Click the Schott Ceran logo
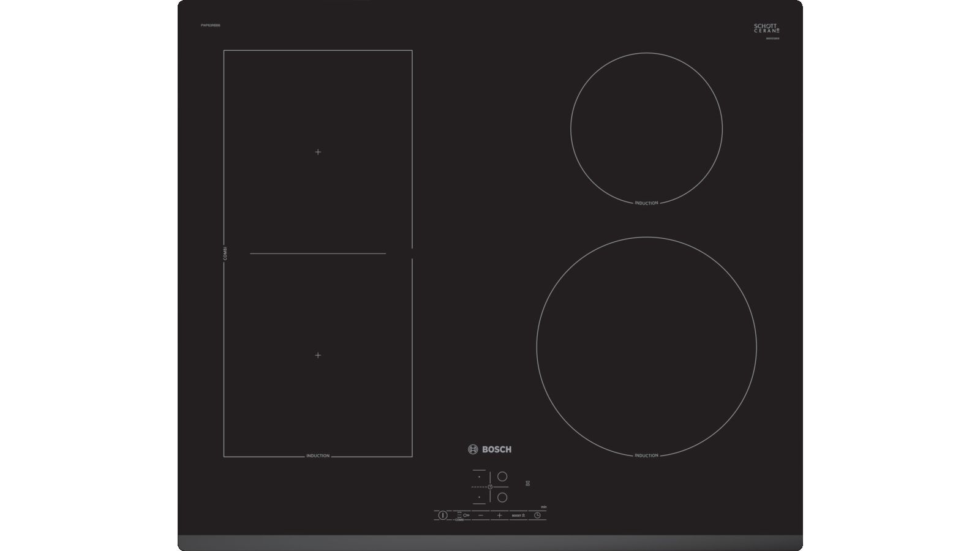The width and height of the screenshot is (980, 551). (x=766, y=28)
